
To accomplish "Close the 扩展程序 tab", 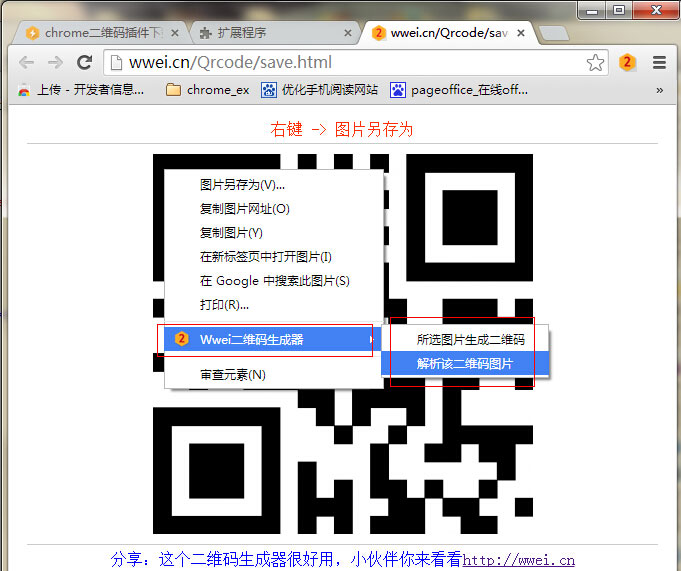I will tap(348, 33).
